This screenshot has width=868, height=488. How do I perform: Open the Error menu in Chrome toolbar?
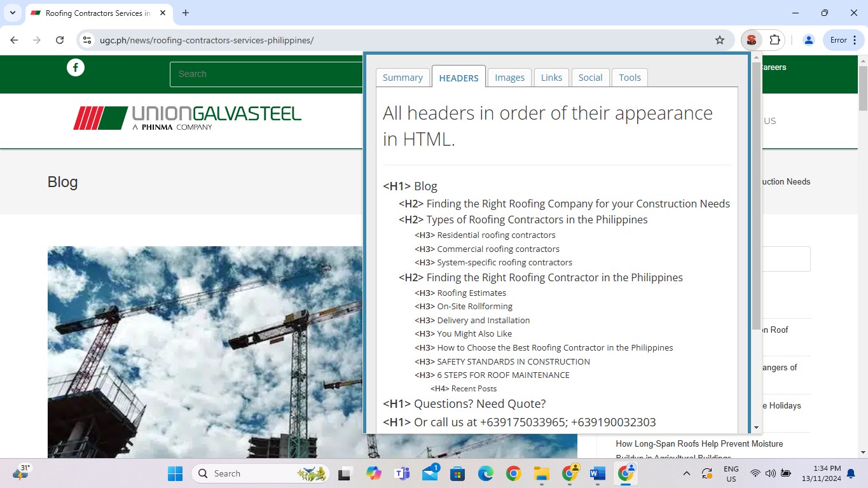pos(844,40)
